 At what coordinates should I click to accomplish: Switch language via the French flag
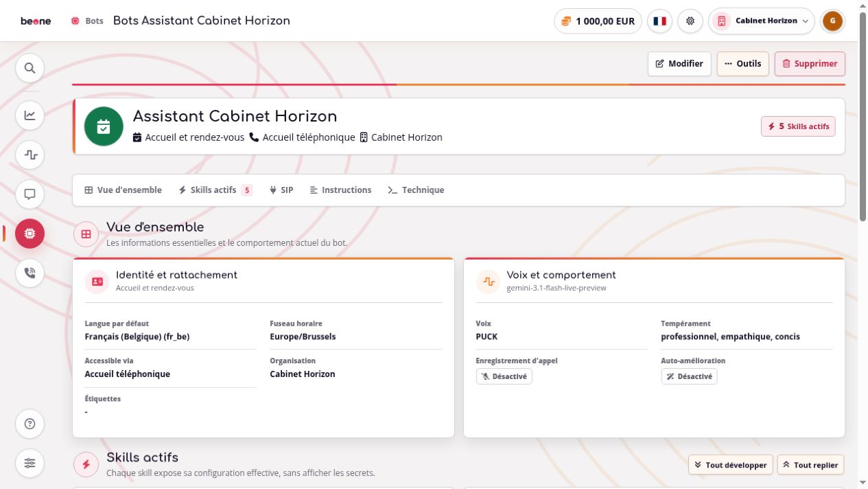tap(659, 21)
